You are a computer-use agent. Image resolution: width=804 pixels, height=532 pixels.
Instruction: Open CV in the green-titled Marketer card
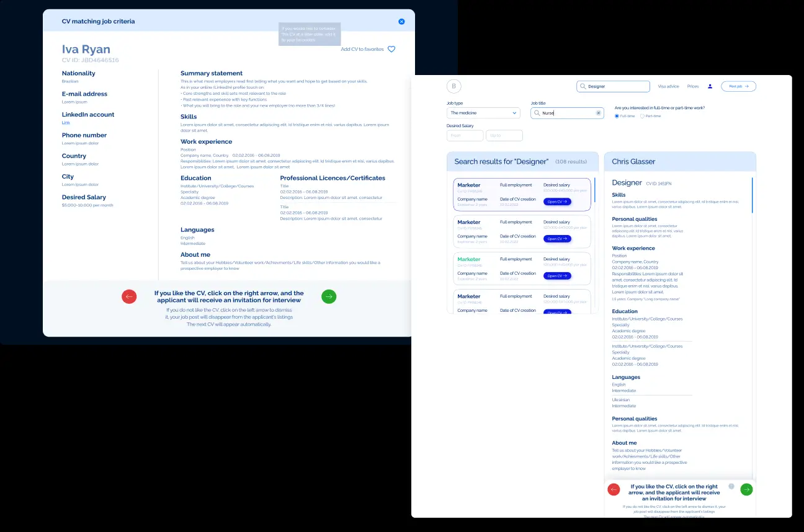[x=557, y=276]
